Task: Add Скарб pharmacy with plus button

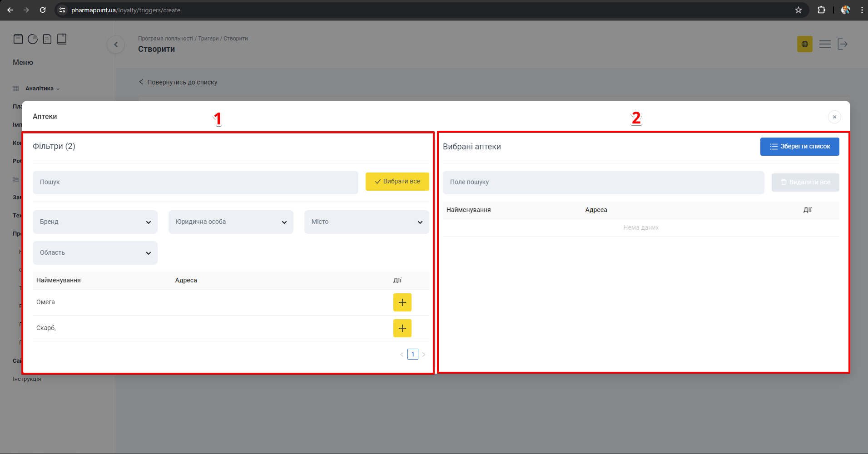Action: click(402, 328)
